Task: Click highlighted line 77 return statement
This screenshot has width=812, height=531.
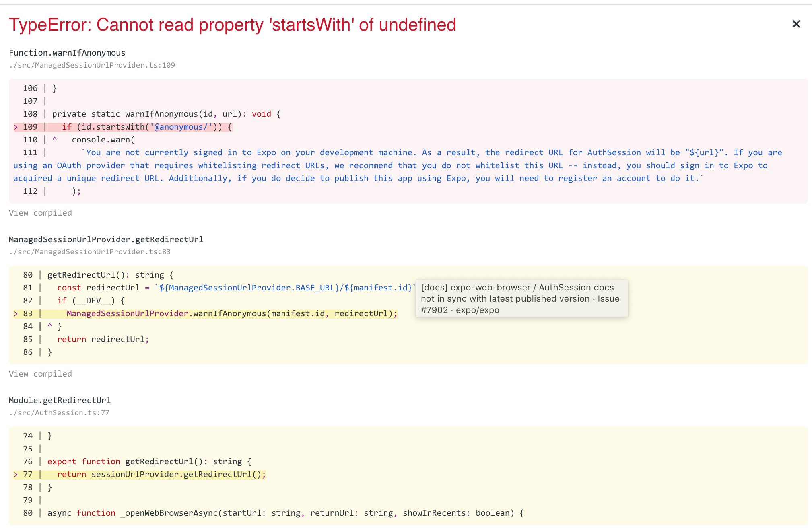Action: pos(161,474)
